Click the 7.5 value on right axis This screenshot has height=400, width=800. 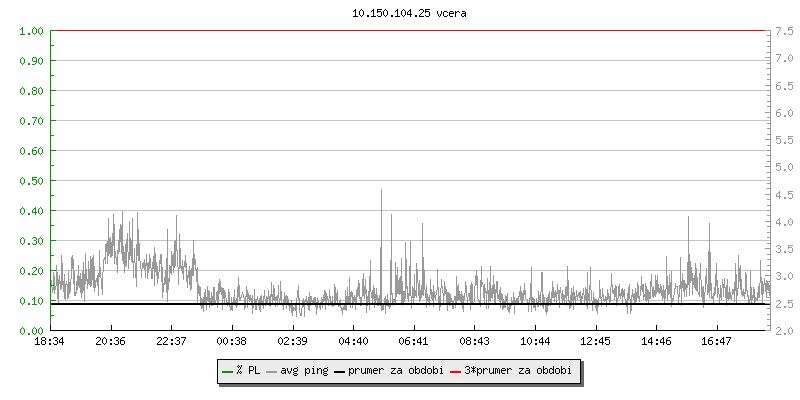click(784, 31)
